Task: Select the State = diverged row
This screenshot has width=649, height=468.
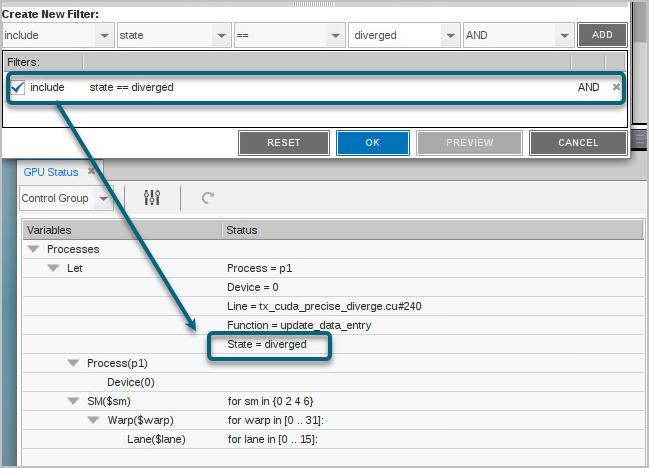Action: [267, 344]
